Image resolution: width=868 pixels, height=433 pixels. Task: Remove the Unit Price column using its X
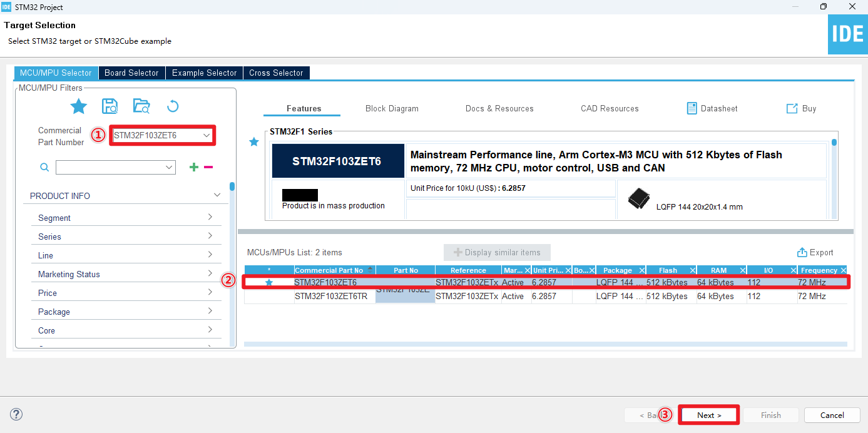coord(568,270)
